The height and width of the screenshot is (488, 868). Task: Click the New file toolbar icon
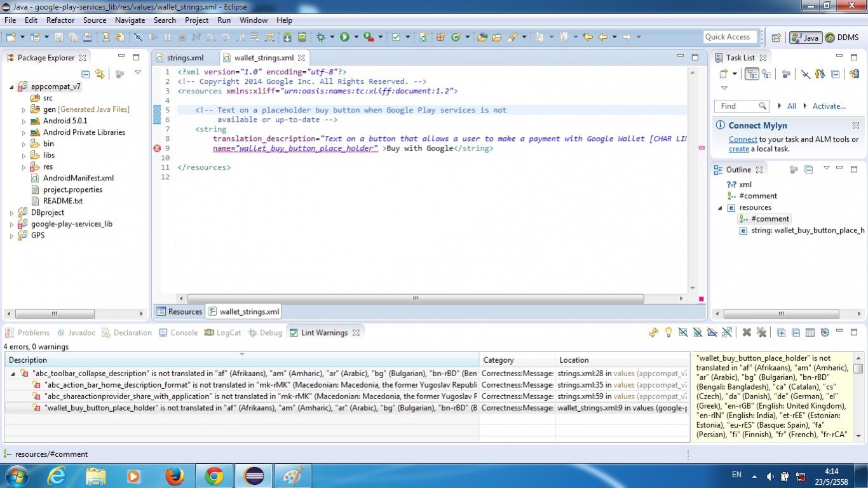click(11, 37)
